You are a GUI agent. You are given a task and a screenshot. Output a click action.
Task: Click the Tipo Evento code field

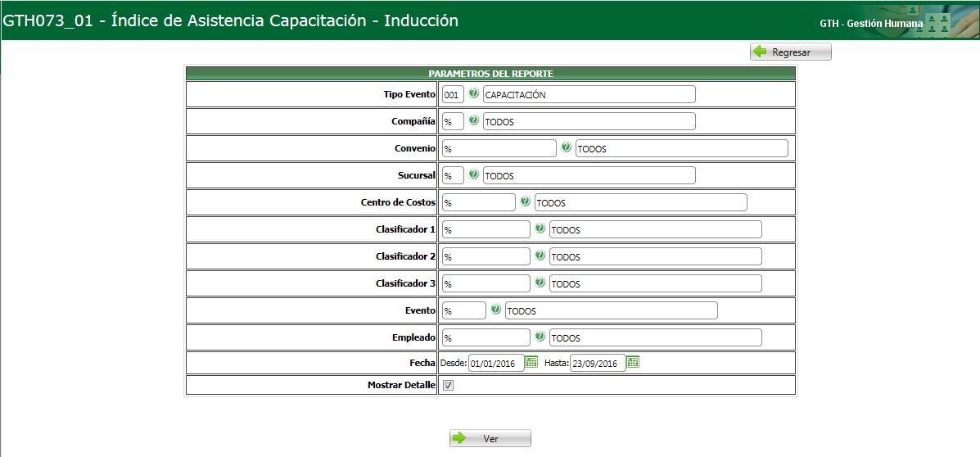453,94
